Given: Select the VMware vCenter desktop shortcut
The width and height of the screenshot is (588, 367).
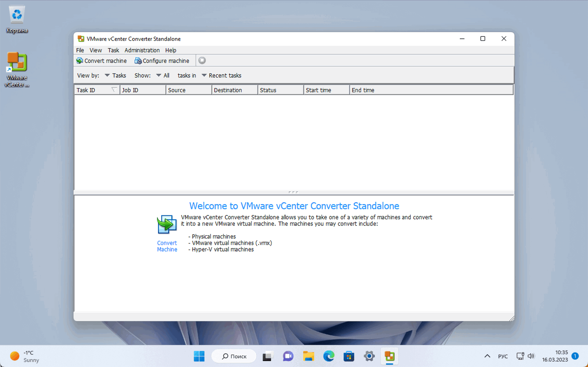Looking at the screenshot, I should click(17, 70).
